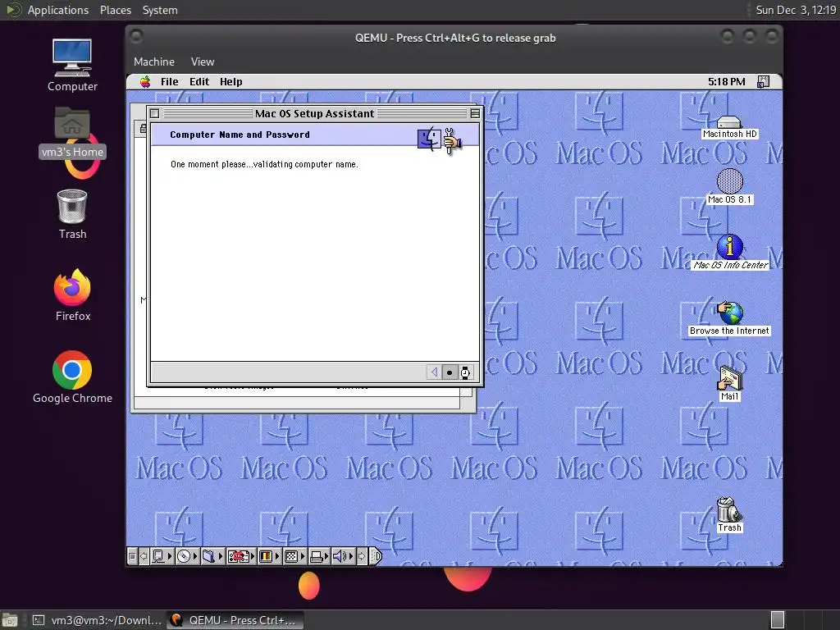
Task: Click the Control Strip right scroll arrow
Action: (362, 556)
